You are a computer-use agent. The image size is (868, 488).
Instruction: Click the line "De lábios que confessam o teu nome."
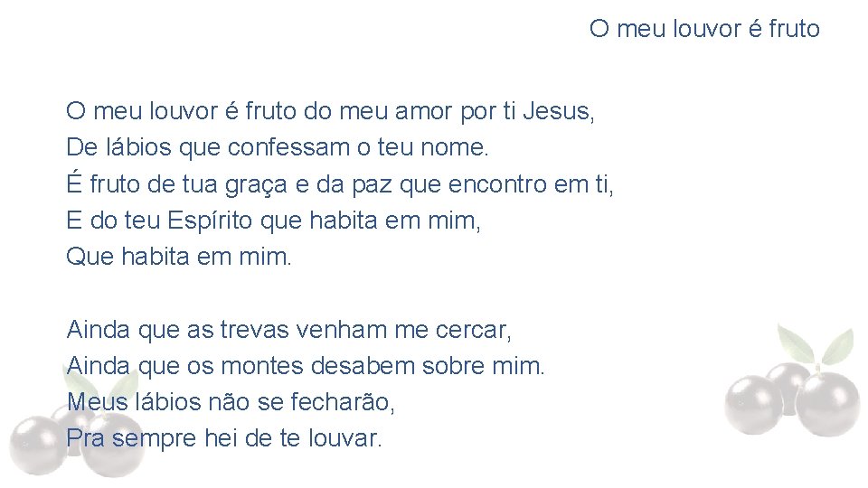click(278, 147)
